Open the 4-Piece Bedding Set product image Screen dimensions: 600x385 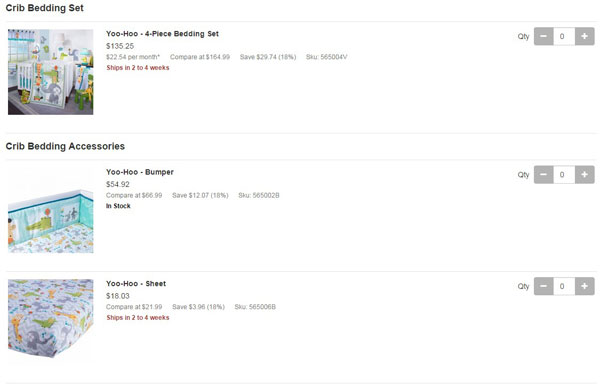(x=51, y=72)
